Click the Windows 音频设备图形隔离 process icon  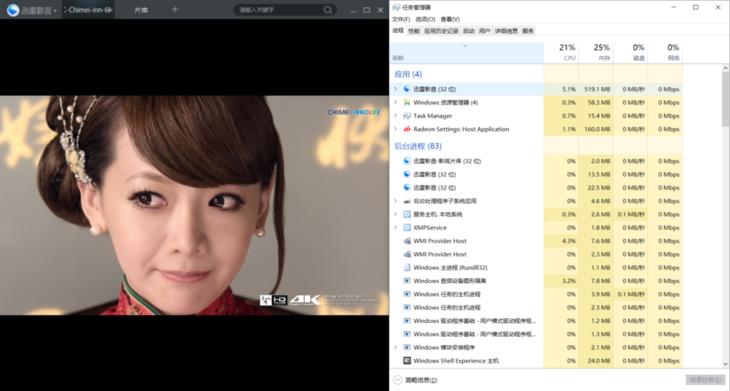click(407, 281)
